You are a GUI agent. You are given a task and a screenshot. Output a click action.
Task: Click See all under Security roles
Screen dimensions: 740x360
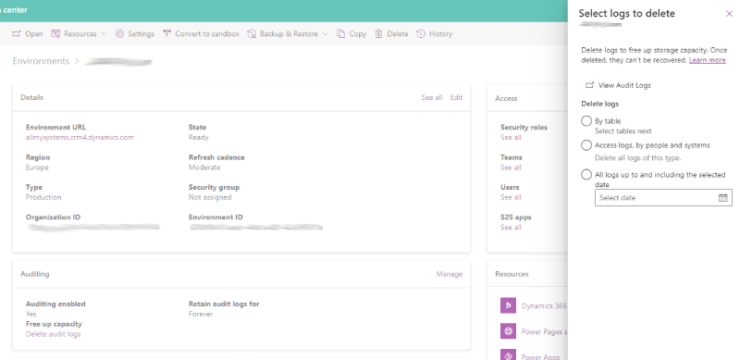point(511,137)
